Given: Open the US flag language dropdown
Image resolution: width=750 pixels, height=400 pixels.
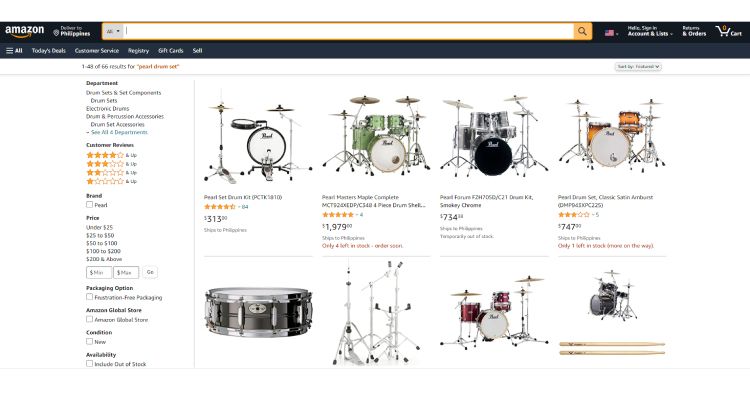Looking at the screenshot, I should (x=611, y=33).
